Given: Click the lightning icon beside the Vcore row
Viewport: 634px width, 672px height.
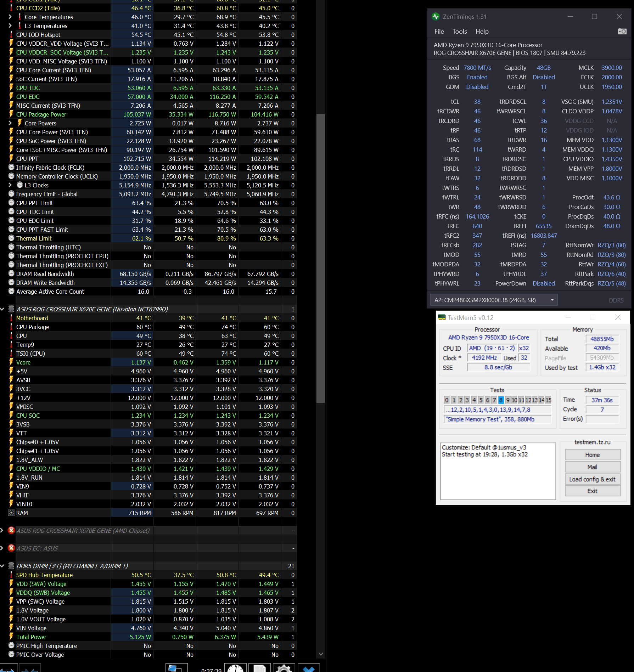Looking at the screenshot, I should pos(11,362).
